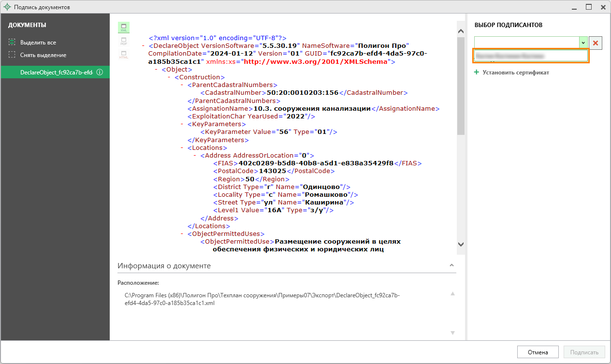Open the signer selection dropdown arrow

583,43
